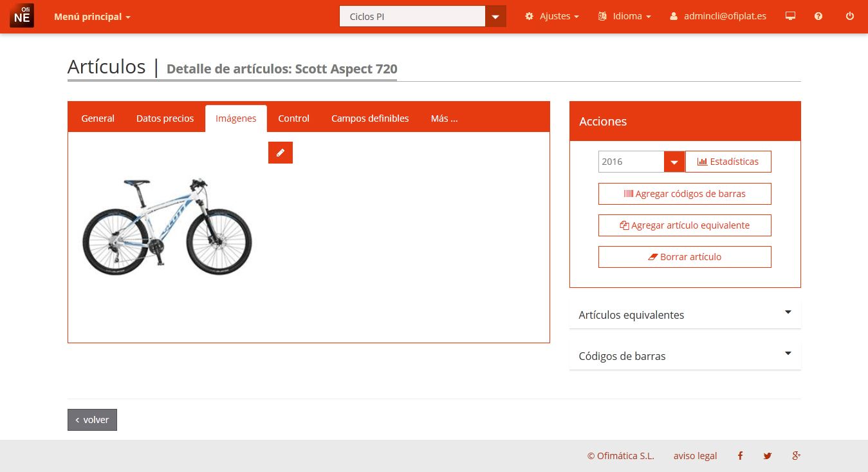Click the OfiNE logo icon

coord(22,15)
